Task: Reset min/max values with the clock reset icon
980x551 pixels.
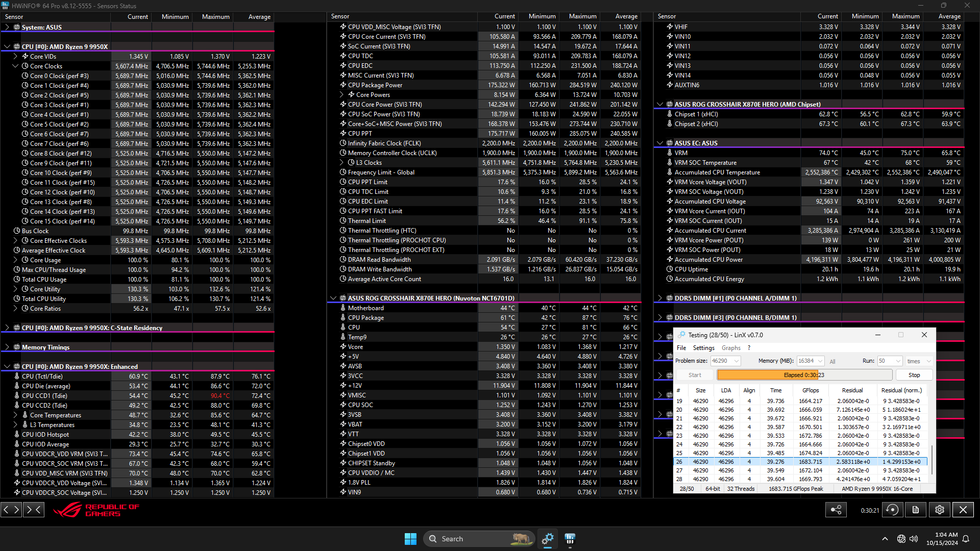Action: (892, 510)
